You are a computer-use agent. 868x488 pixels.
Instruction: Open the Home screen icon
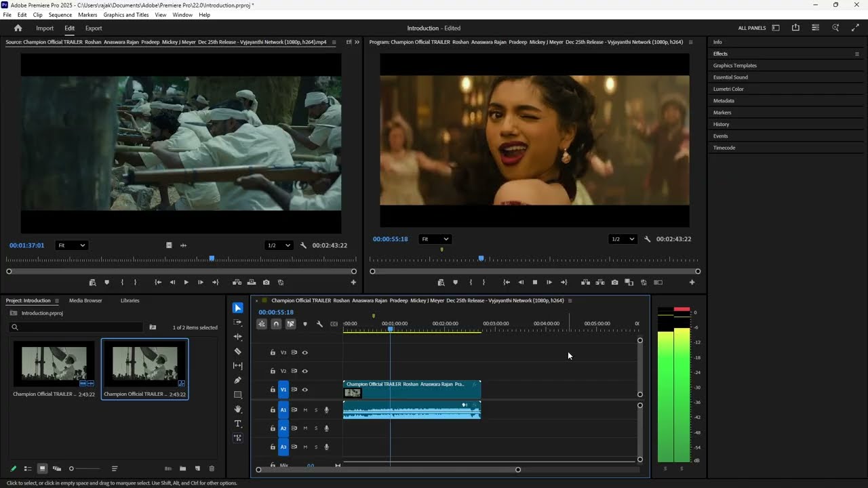tap(18, 28)
